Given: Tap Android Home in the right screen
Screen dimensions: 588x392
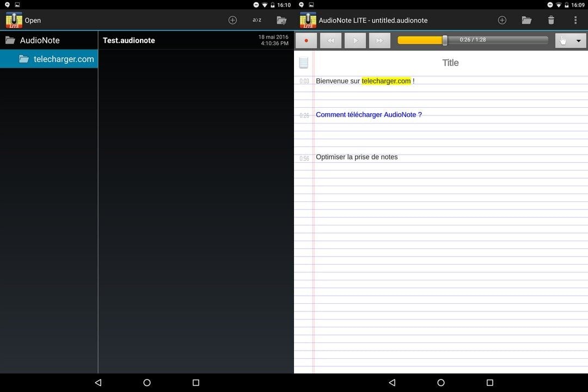Looking at the screenshot, I should (x=441, y=383).
